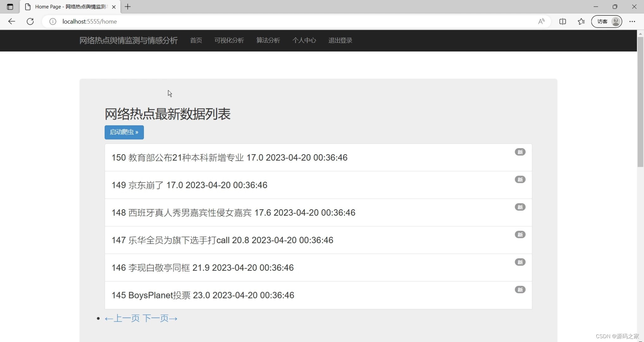Screen dimensions: 644x342
Task: Click the 启动爬虫 dropdown-style button arrow
Action: [137, 132]
